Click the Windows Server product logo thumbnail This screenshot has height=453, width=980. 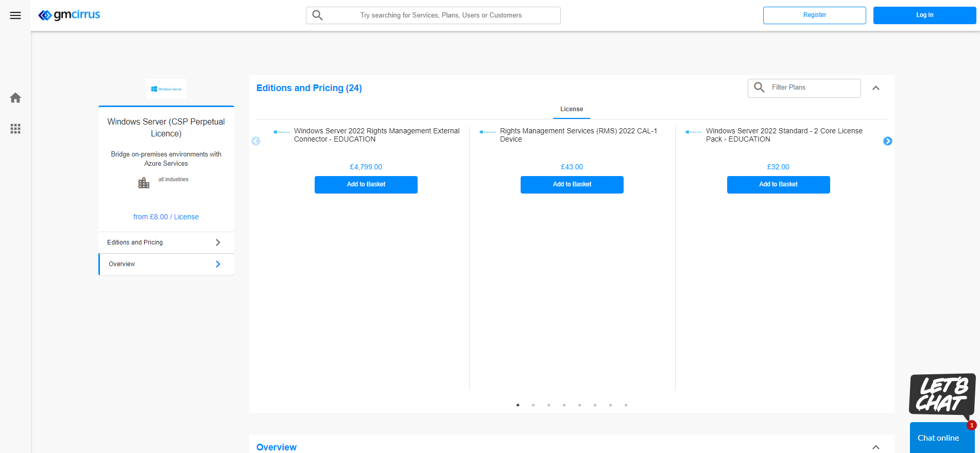tap(166, 89)
